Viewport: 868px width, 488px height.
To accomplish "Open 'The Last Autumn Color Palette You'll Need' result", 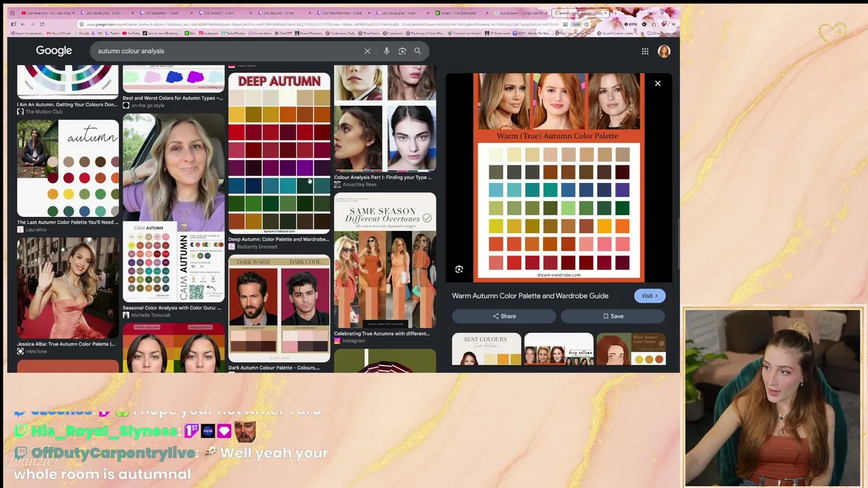I will pyautogui.click(x=68, y=222).
